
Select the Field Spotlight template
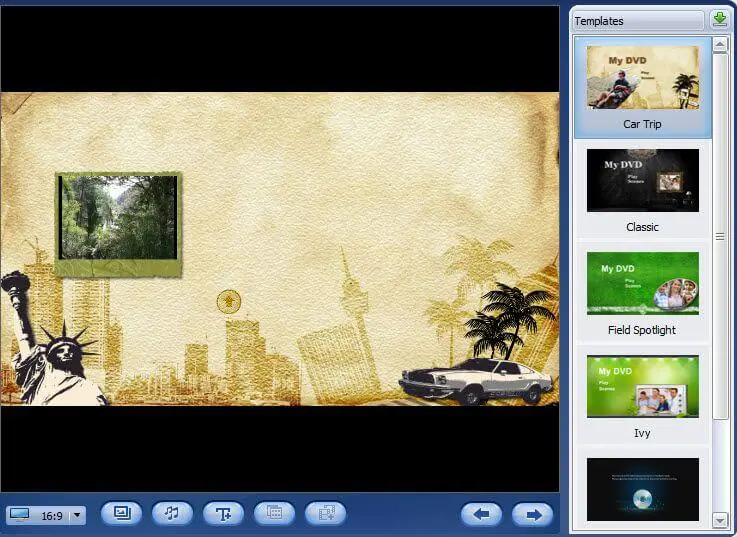click(x=643, y=294)
